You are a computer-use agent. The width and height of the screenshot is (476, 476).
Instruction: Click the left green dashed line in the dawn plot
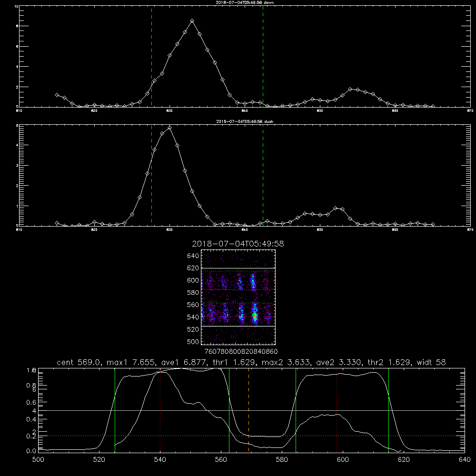151,57
